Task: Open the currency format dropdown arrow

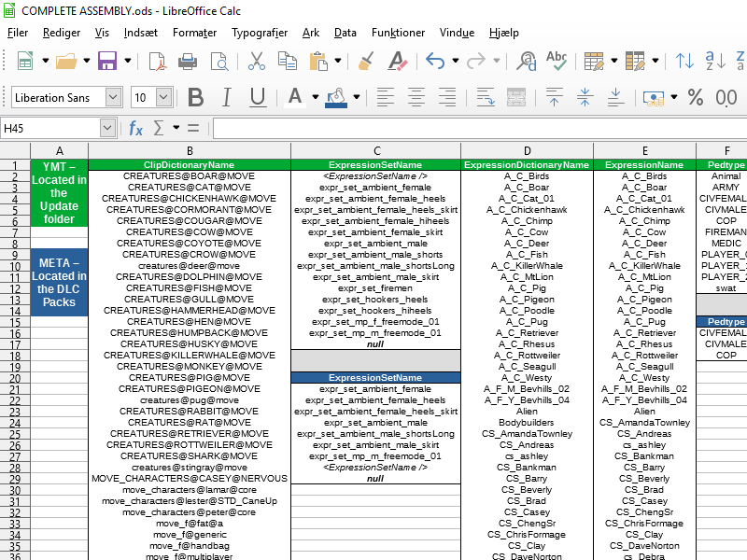Action: point(673,97)
